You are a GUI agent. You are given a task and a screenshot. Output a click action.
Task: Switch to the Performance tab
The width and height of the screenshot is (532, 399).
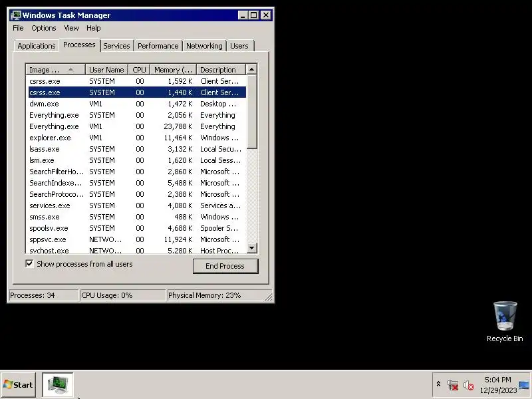click(x=158, y=46)
